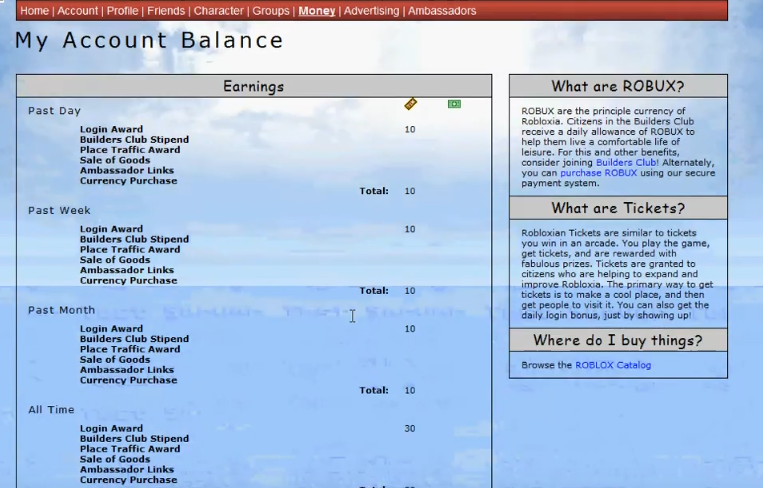Open the Advertising menu item
Viewport: 763px width, 488px height.
pyautogui.click(x=371, y=11)
